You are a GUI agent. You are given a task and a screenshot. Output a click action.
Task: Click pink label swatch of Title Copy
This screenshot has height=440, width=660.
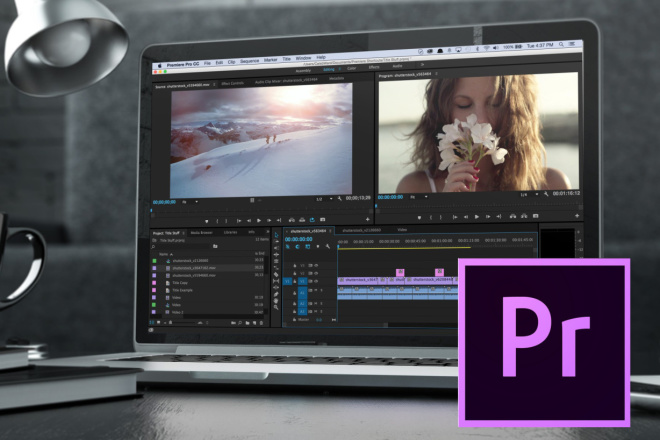154,283
